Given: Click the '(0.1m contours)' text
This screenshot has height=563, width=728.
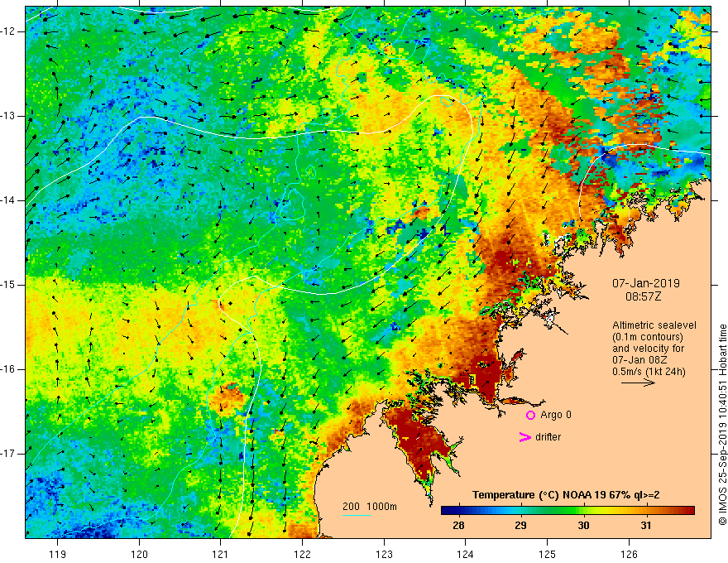Looking at the screenshot, I should [648, 337].
